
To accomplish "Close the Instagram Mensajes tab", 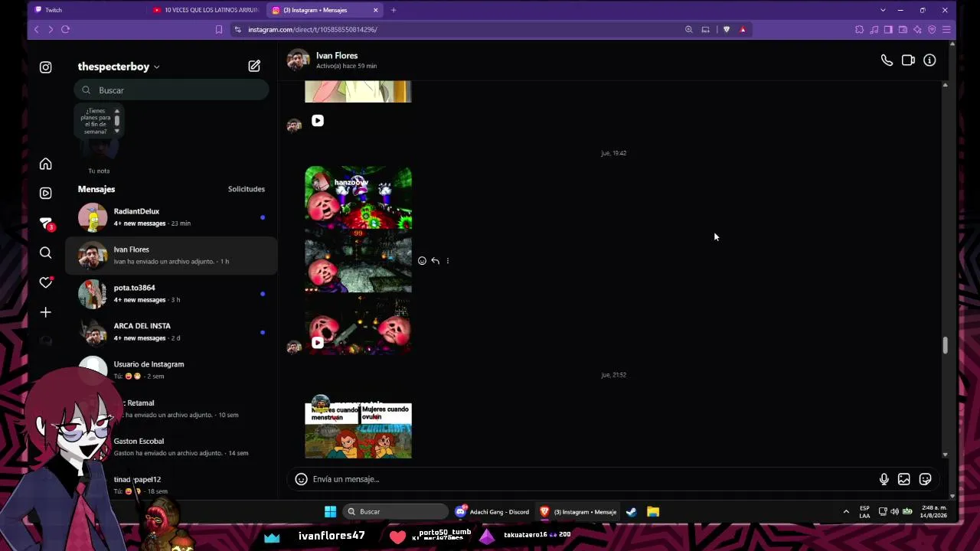I will 376,10.
